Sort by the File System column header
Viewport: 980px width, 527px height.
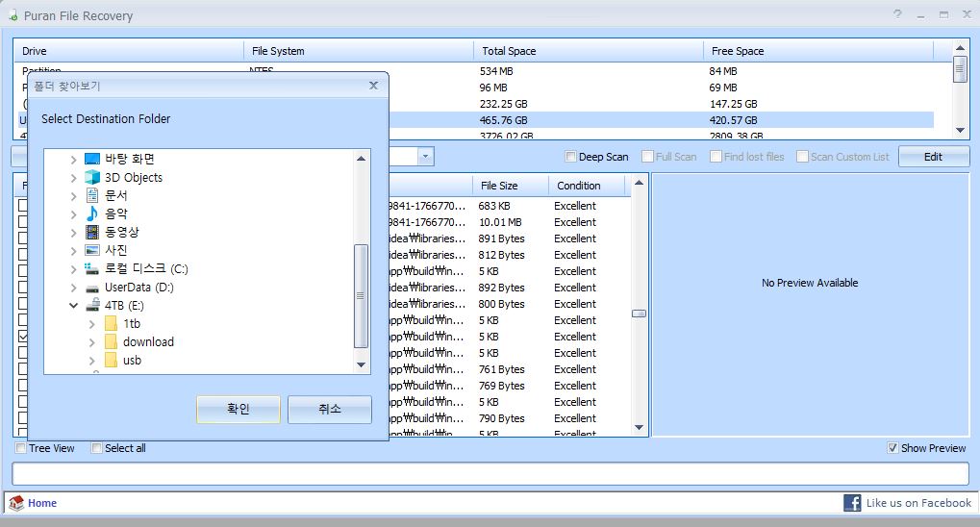coord(359,51)
